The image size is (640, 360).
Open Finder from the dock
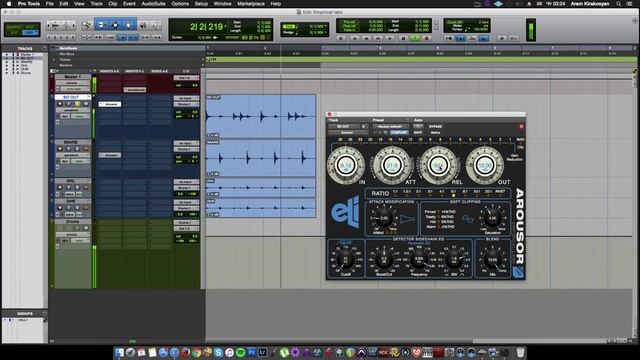pos(119,352)
